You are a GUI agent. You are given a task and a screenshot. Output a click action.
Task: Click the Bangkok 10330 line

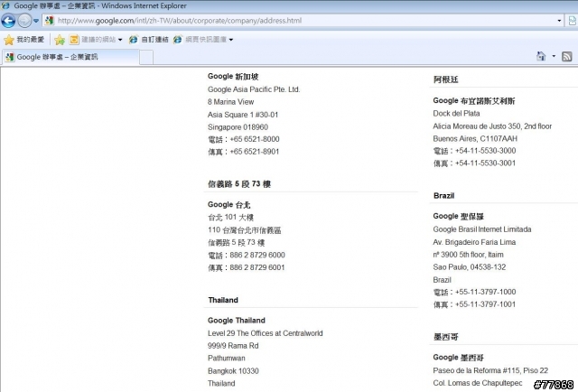tap(233, 370)
